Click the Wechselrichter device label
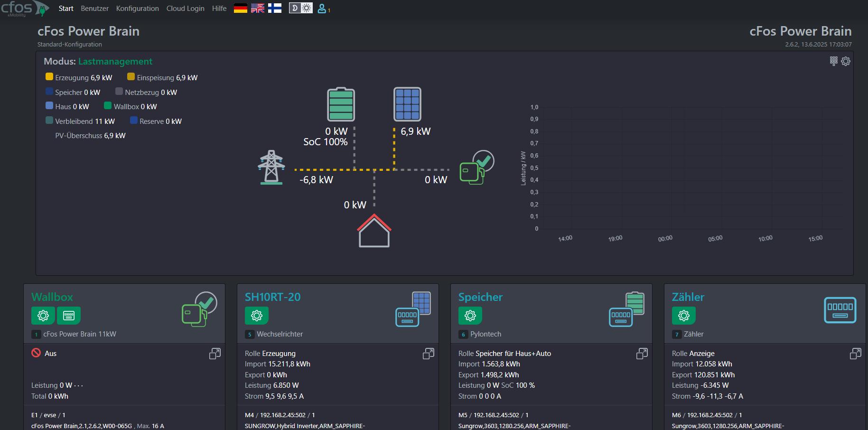Viewport: 868px width, 430px height. click(280, 334)
